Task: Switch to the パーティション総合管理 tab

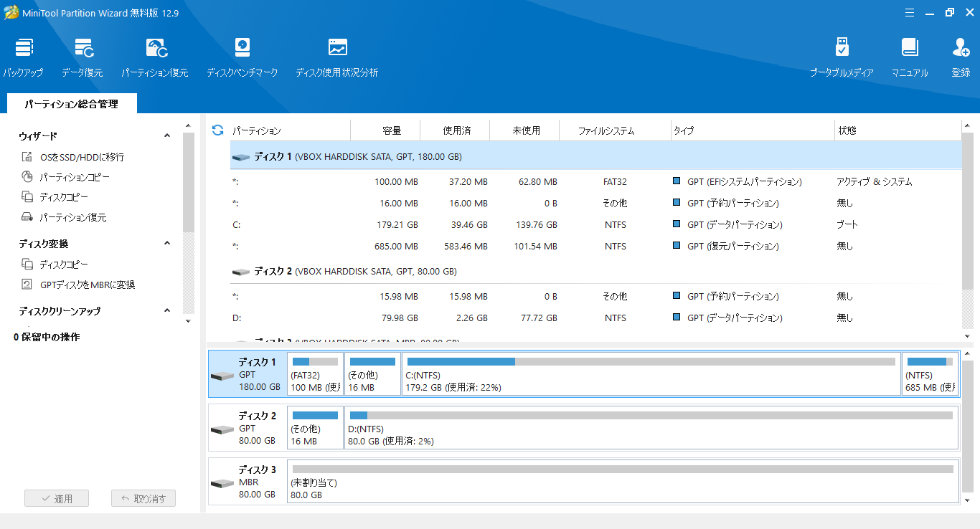Action: (70, 103)
